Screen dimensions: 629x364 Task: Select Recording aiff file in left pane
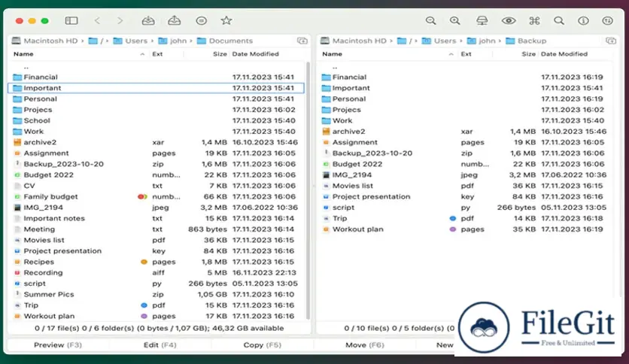pyautogui.click(x=156, y=272)
